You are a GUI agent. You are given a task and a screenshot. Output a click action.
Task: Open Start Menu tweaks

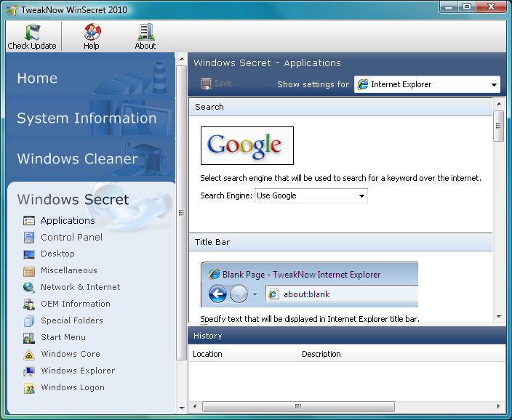click(x=63, y=337)
